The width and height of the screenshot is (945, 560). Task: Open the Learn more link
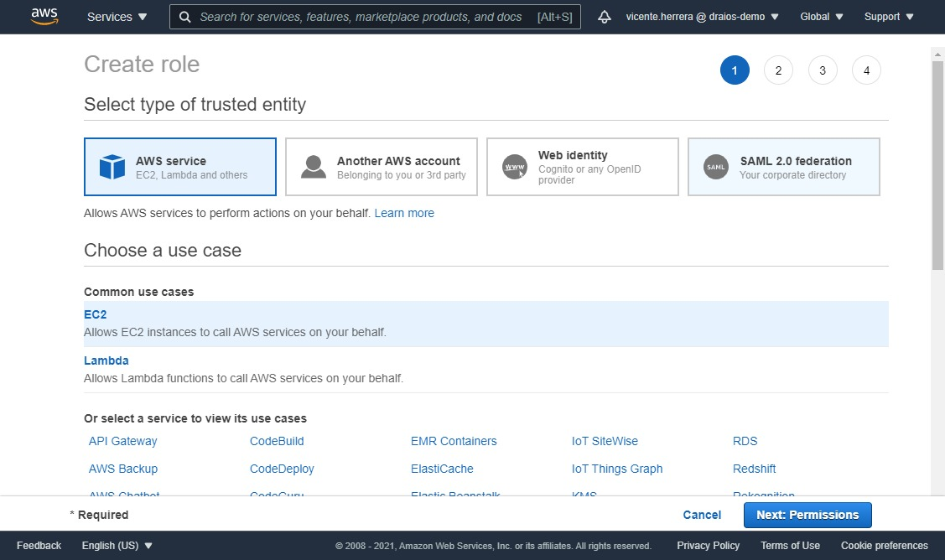pos(404,214)
